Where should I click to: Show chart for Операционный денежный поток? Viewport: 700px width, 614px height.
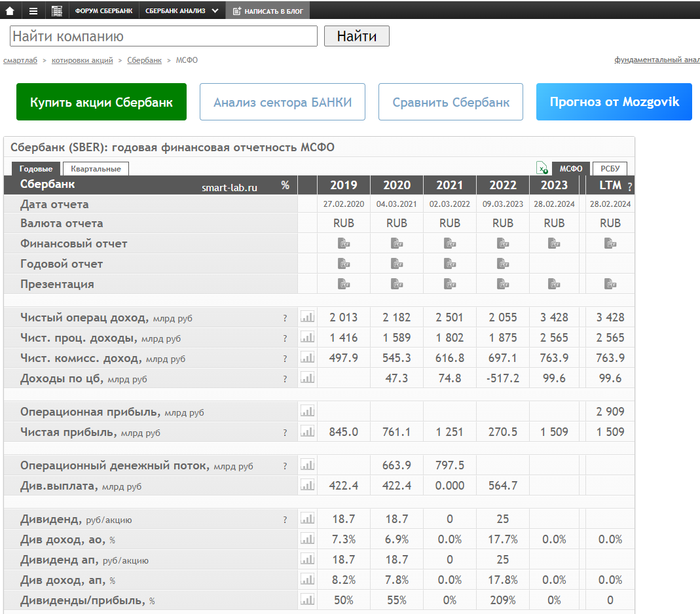(x=308, y=465)
